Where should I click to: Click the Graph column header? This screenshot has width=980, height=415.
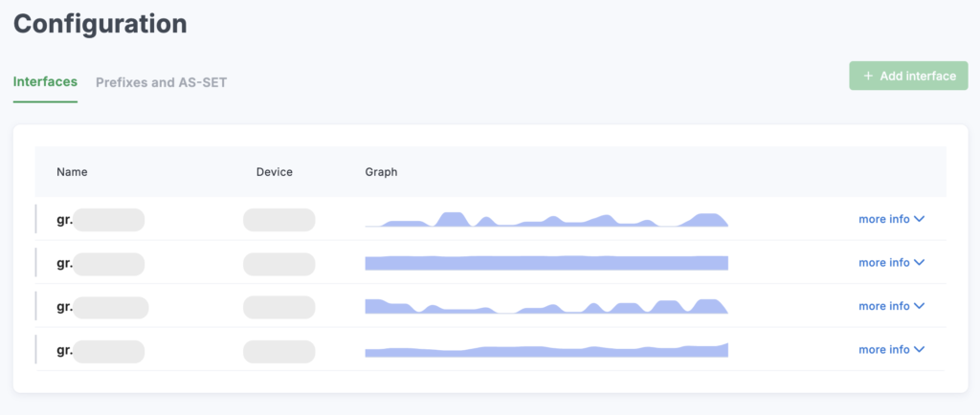pos(381,172)
